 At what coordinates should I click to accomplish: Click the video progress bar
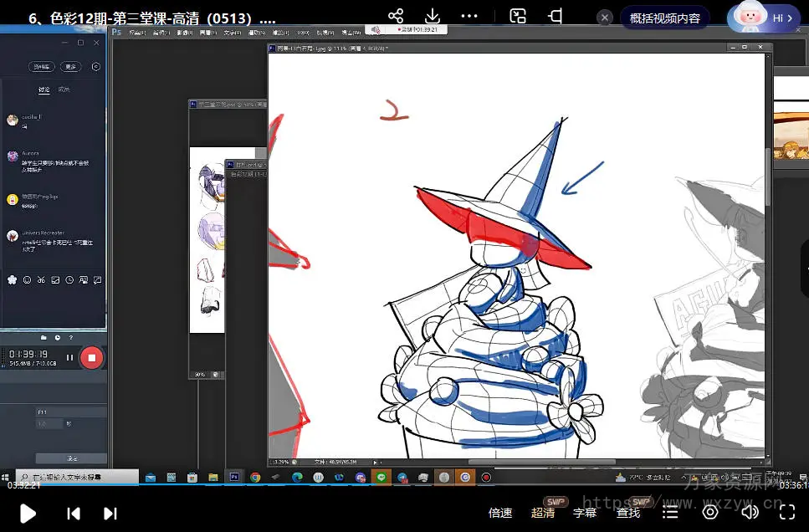click(404, 483)
